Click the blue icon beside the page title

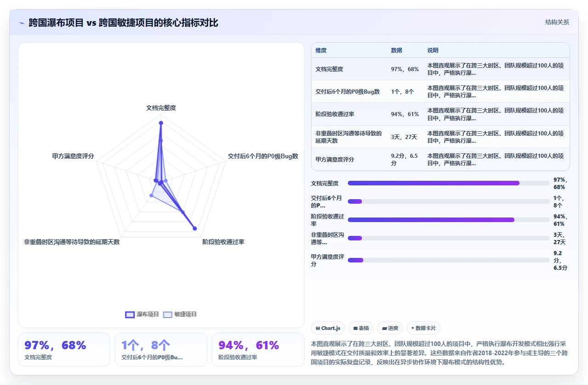tap(22, 22)
